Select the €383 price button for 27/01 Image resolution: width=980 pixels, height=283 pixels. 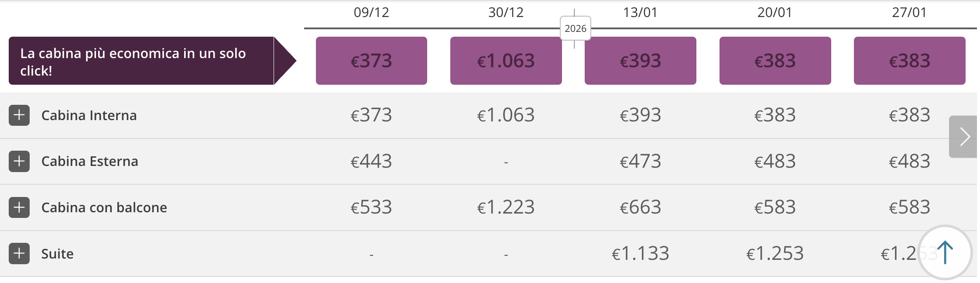point(909,60)
